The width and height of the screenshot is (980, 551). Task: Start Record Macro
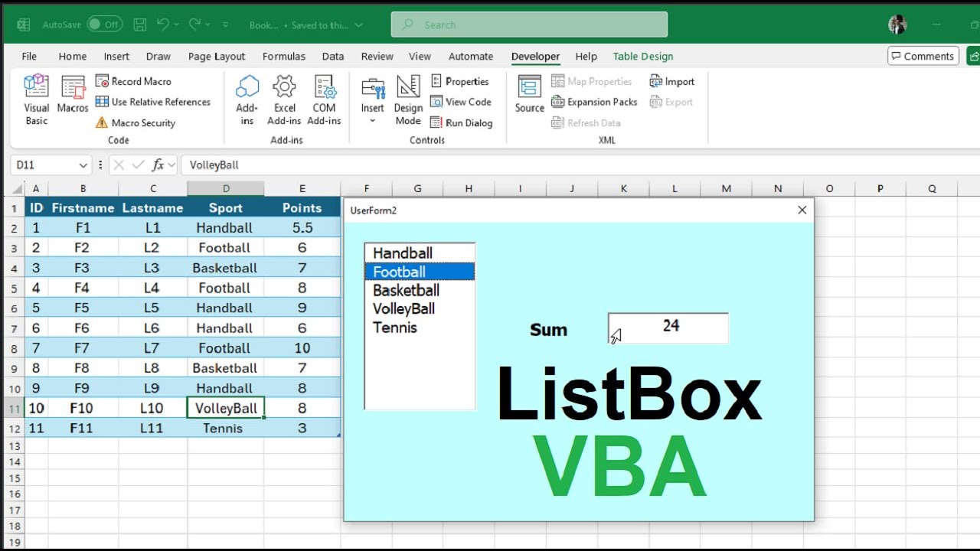(133, 81)
